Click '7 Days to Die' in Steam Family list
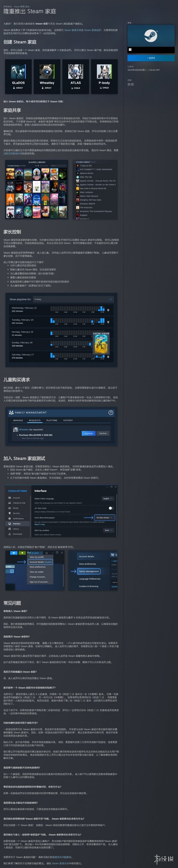The height and width of the screenshot is (868, 178). 86,165
